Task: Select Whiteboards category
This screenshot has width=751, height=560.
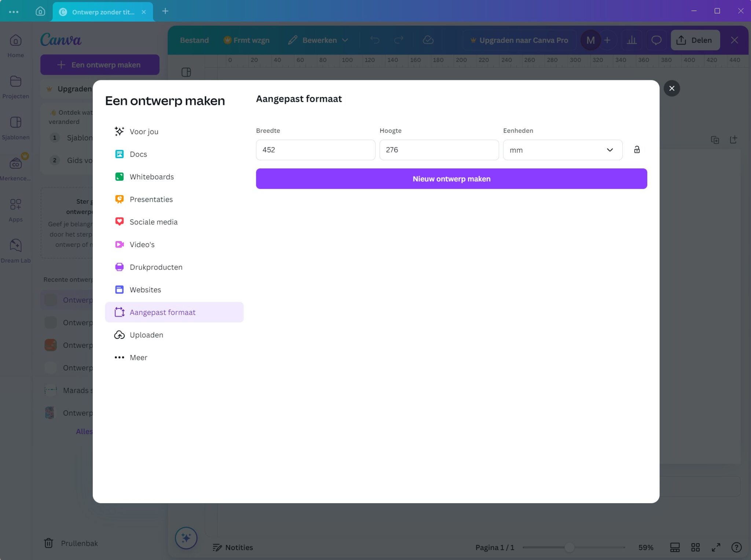Action: (151, 177)
